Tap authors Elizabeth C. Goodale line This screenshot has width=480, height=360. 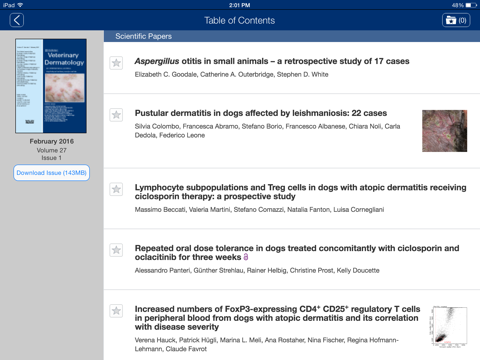[x=231, y=75]
